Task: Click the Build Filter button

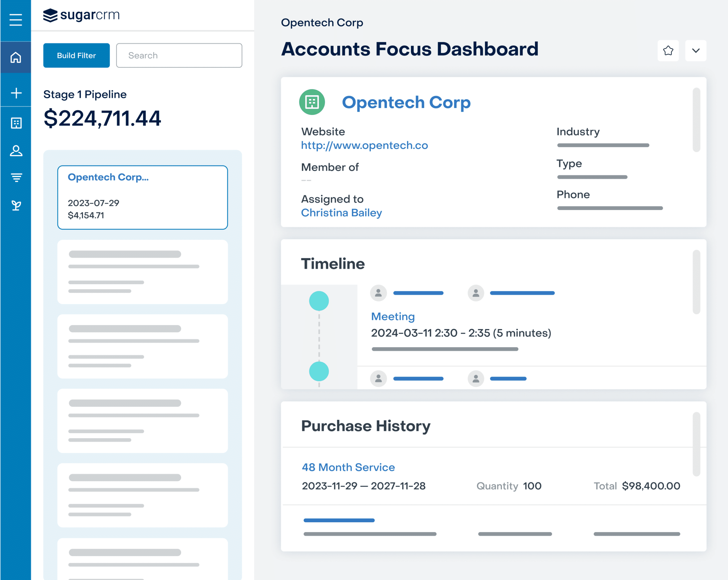Action: tap(76, 55)
